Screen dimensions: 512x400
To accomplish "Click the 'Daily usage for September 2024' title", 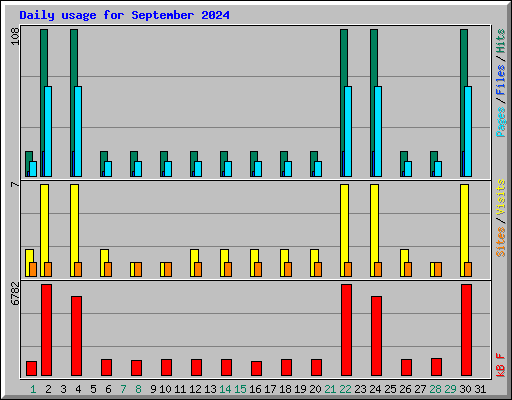I will [124, 15].
